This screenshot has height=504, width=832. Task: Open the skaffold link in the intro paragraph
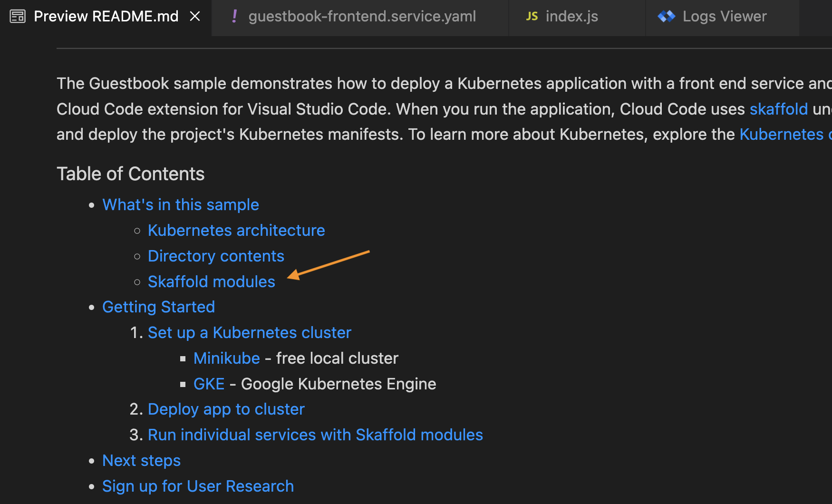(x=778, y=109)
